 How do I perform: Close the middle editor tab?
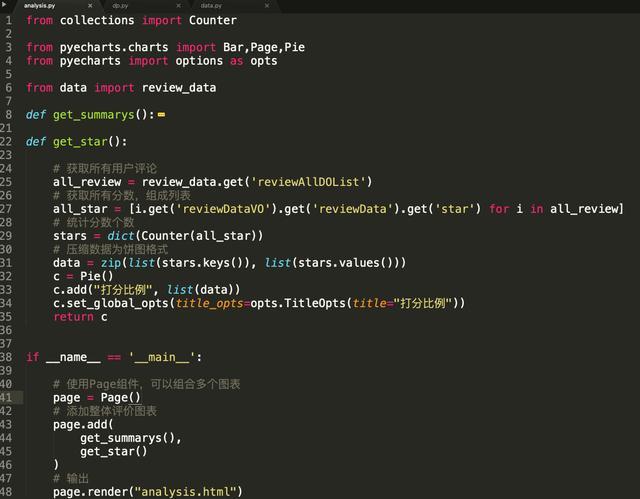tap(178, 6)
